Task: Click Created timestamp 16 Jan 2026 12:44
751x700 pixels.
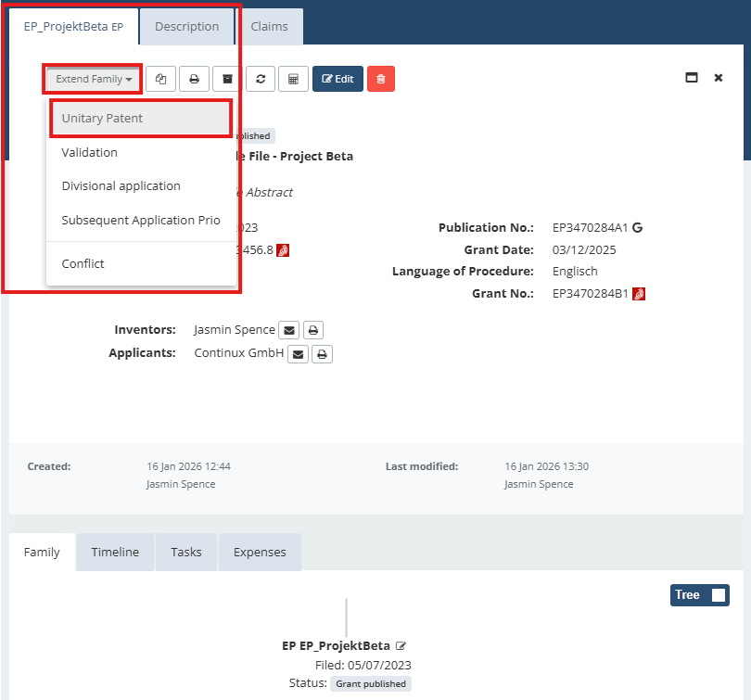Action: coord(189,466)
